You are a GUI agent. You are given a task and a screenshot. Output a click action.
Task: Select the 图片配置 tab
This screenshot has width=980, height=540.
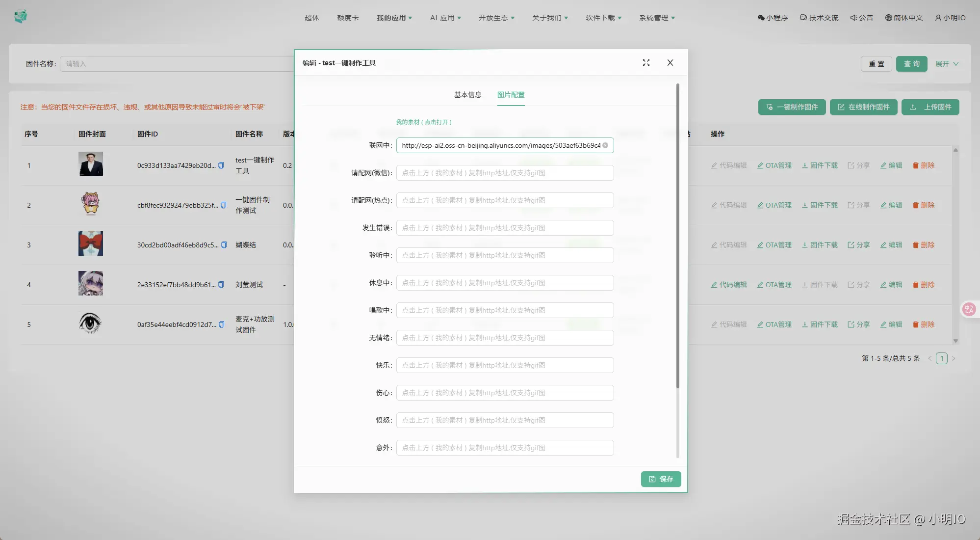coord(511,95)
